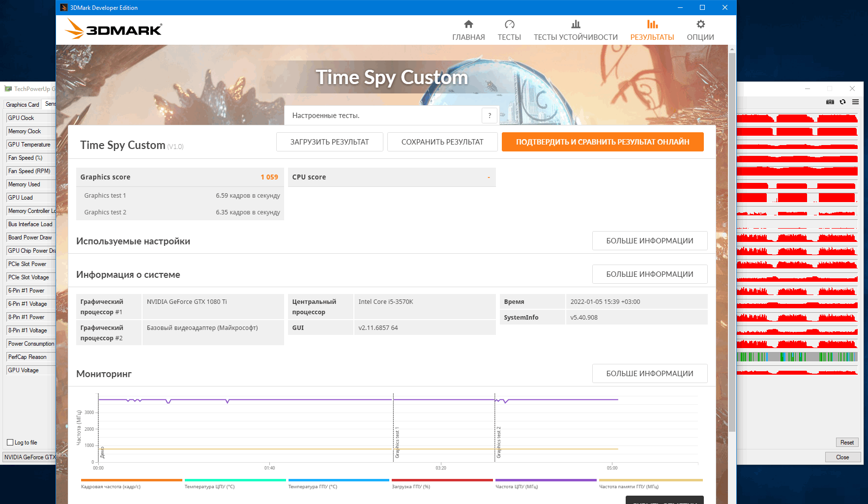Click the СОХРАНИТЬ РЕЗУЛЬТАТ button
Image resolution: width=868 pixels, height=504 pixels.
[442, 142]
